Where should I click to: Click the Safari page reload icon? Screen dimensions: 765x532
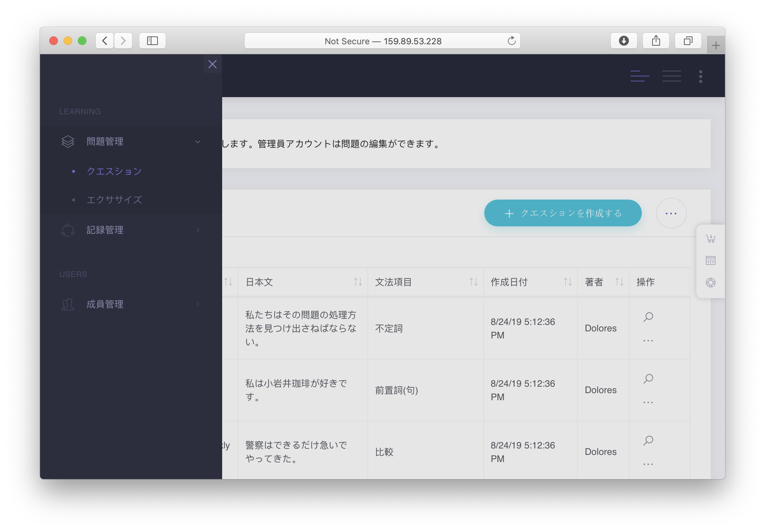pyautogui.click(x=511, y=41)
